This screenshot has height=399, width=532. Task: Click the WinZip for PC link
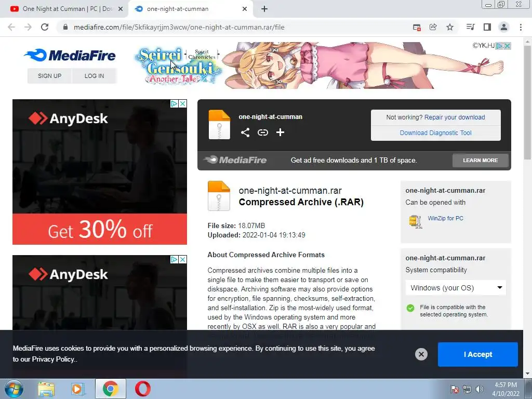tap(445, 218)
